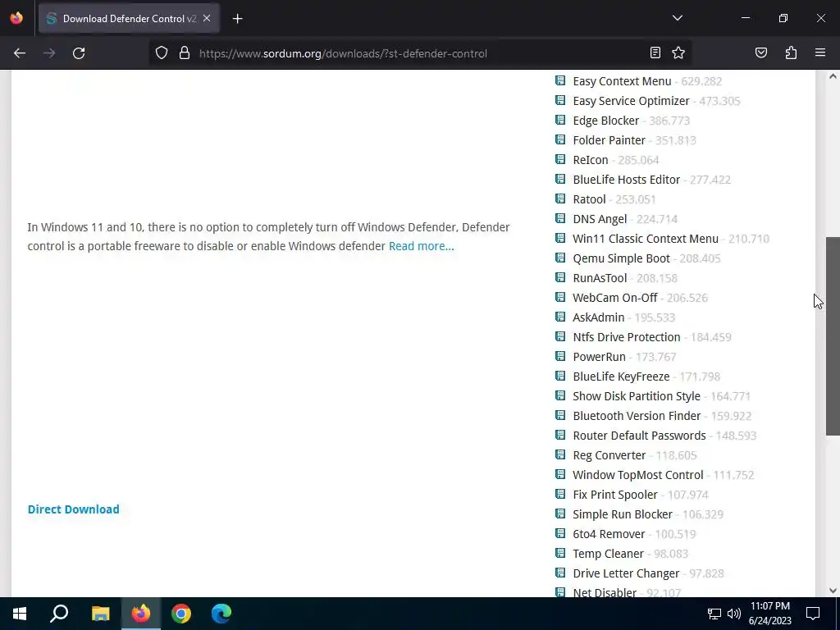Open a new tab
Screen dimensions: 840x630
pyautogui.click(x=237, y=19)
